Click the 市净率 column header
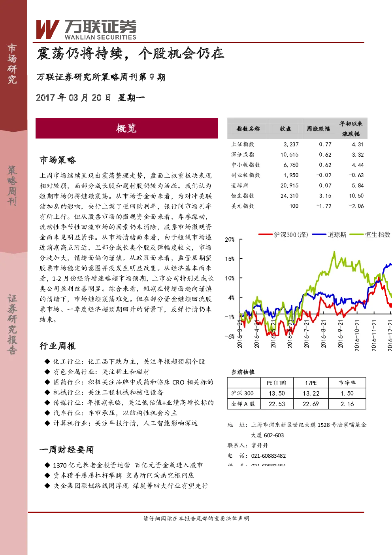 [x=347, y=383]
